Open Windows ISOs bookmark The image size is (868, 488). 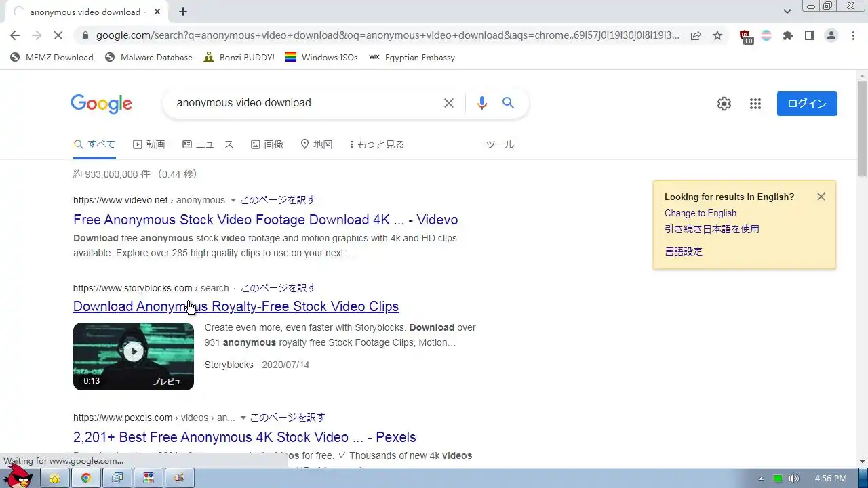321,58
